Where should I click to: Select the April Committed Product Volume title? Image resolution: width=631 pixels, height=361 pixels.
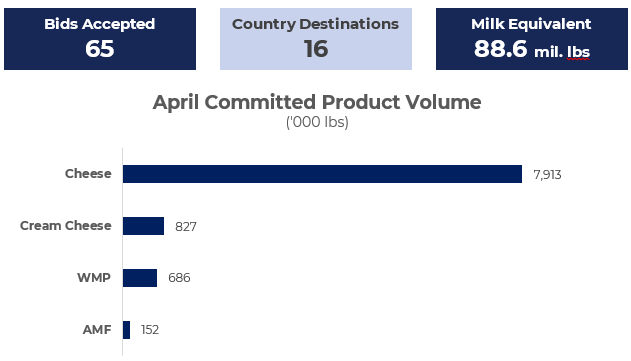(317, 102)
